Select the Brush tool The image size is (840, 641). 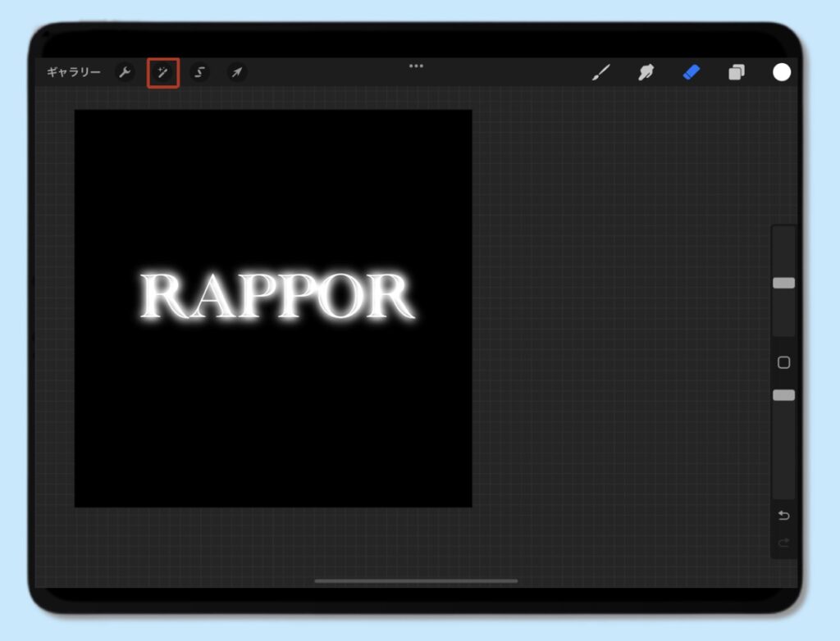[x=601, y=72]
